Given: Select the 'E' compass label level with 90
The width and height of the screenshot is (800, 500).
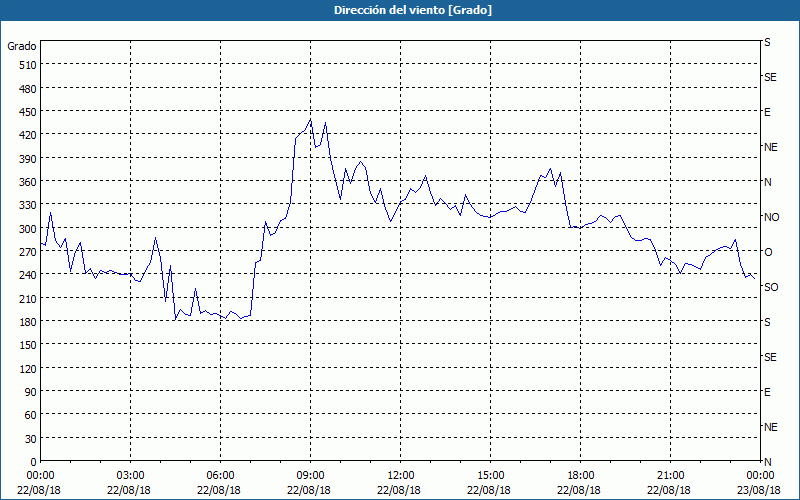Looking at the screenshot, I should pos(767,392).
